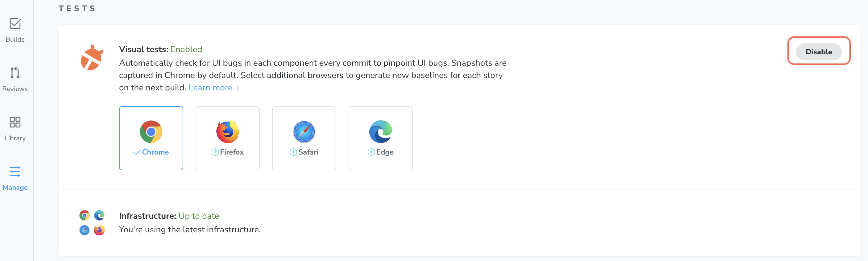Viewport: 868px width, 261px height.
Task: Disable visual tests
Action: pyautogui.click(x=818, y=52)
